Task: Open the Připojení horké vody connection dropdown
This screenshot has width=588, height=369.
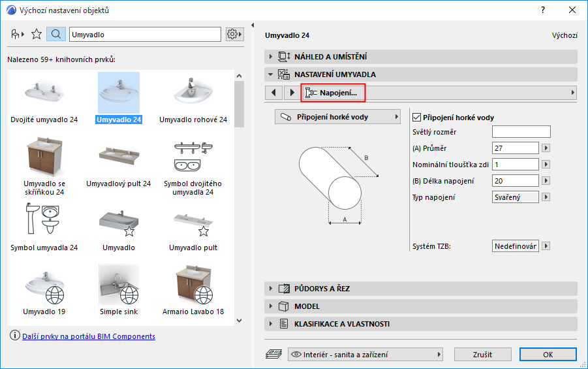Action: click(x=337, y=117)
